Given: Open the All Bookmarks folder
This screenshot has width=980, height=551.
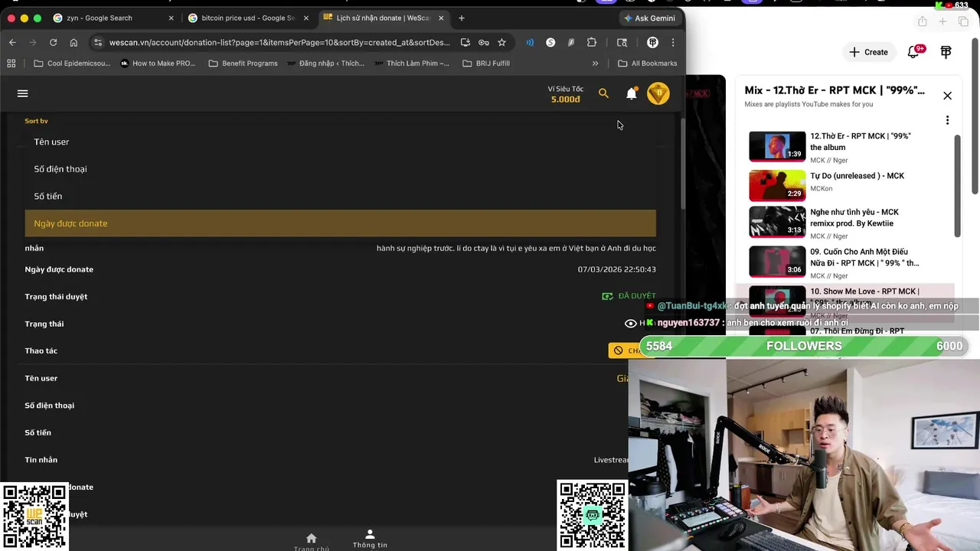Looking at the screenshot, I should coord(648,64).
